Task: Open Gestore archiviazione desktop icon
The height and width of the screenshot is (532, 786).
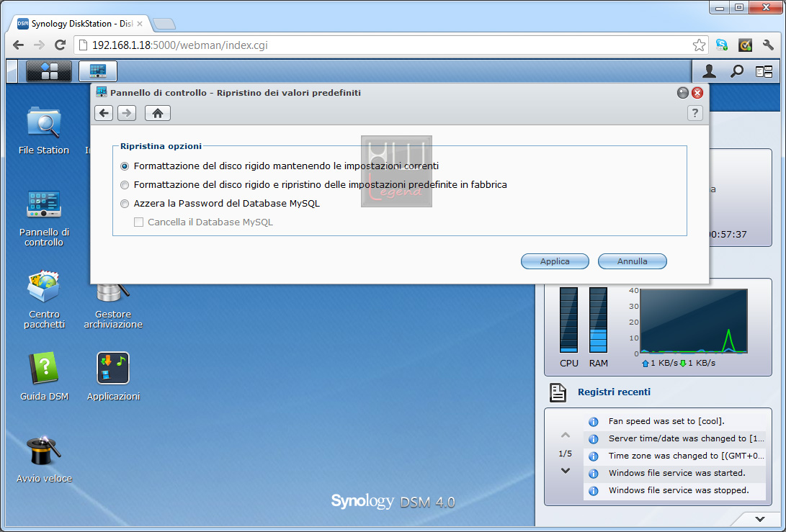Action: [113, 307]
